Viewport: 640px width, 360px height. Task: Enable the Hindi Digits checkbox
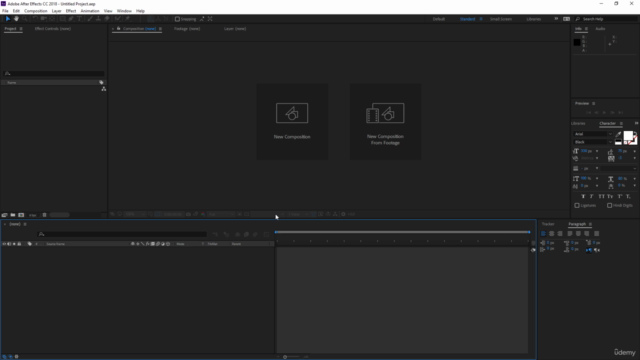609,205
